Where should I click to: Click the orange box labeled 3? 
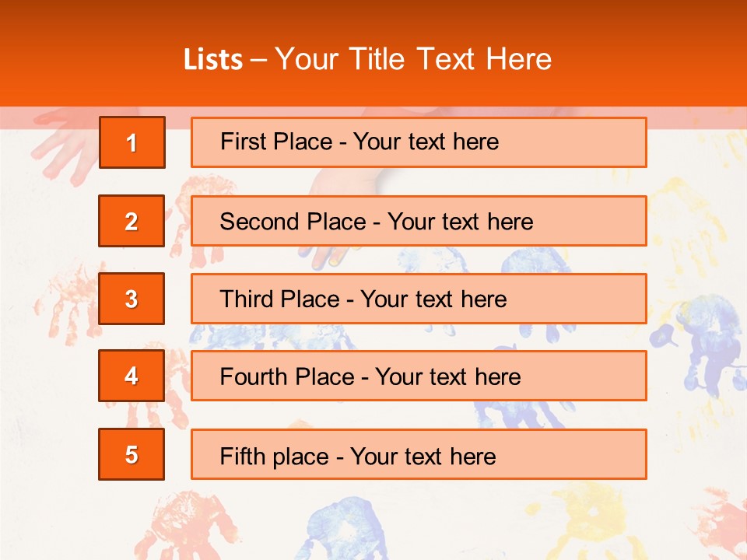click(132, 299)
